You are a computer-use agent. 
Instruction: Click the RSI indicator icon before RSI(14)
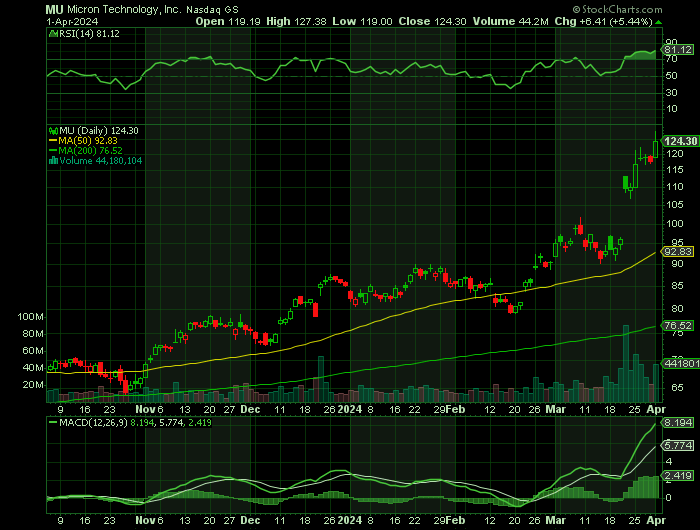point(53,33)
